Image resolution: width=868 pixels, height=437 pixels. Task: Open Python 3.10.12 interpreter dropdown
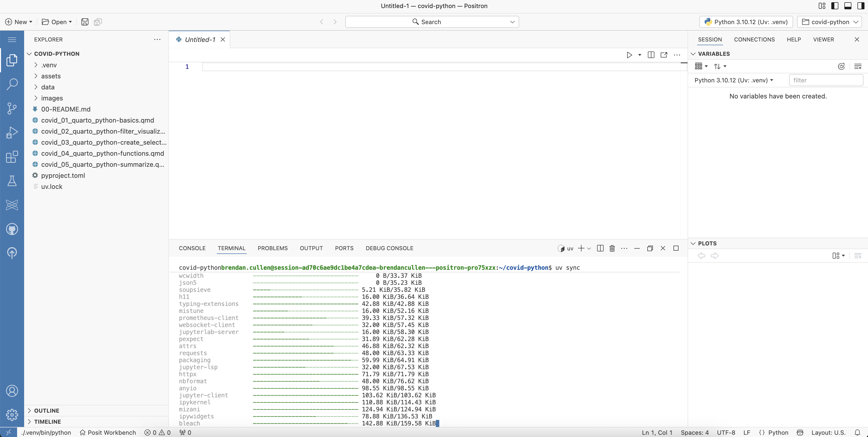746,22
